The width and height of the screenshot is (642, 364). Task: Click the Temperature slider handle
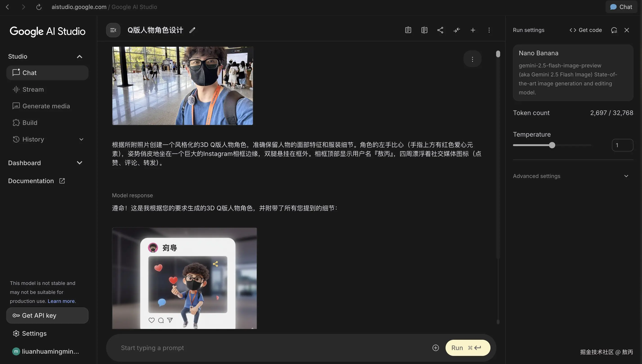tap(552, 145)
